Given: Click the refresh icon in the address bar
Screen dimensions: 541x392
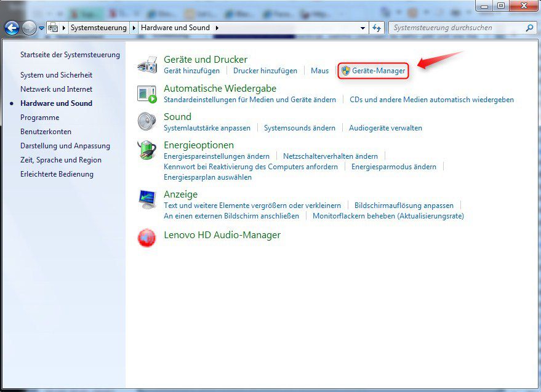Looking at the screenshot, I should pyautogui.click(x=376, y=28).
